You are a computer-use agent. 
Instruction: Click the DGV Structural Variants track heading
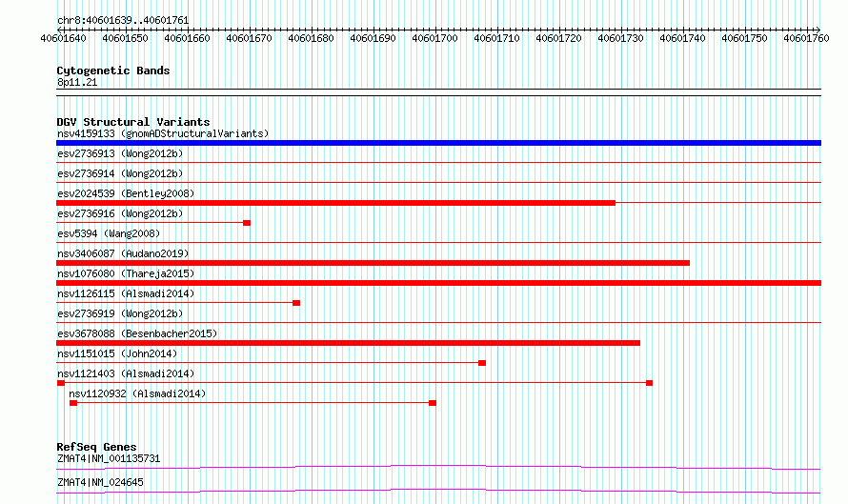click(x=133, y=122)
